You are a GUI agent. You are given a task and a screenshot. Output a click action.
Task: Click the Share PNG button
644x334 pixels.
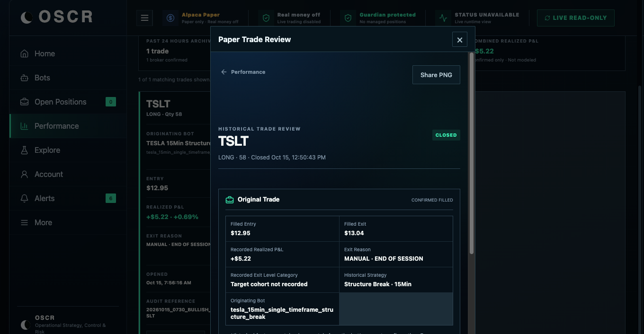[436, 75]
